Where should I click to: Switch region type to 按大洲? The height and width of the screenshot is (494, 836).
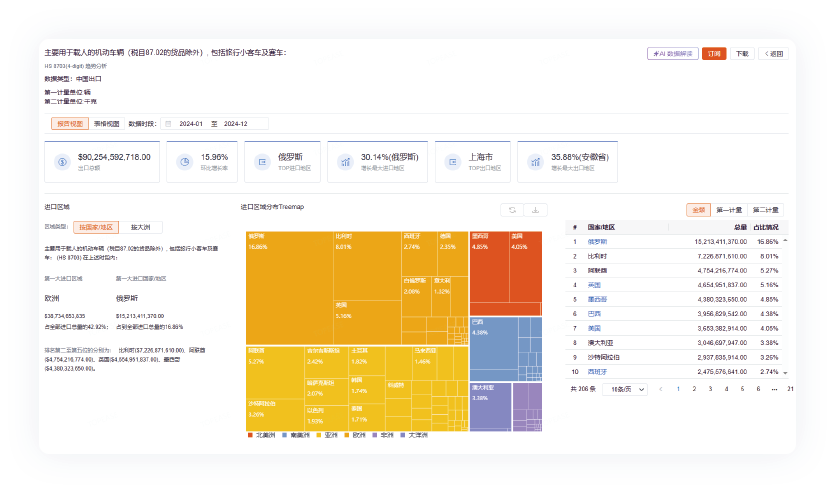pos(141,228)
